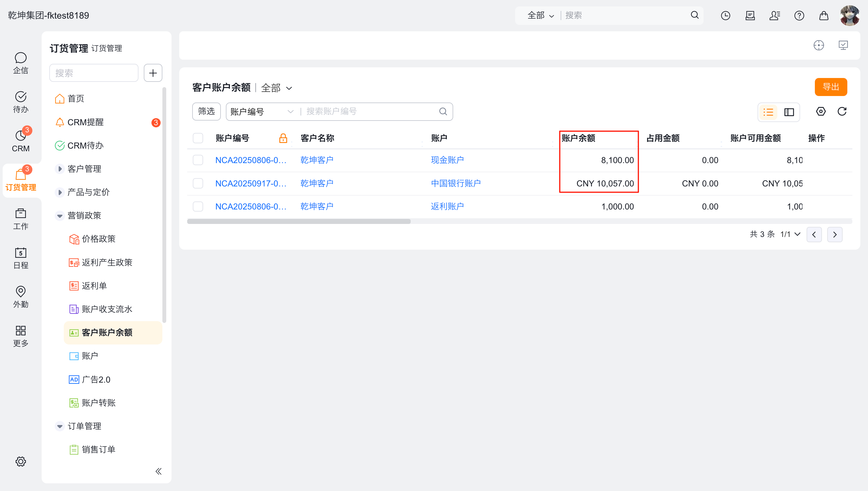This screenshot has width=868, height=491.
Task: Open 外勤 in the left rail
Action: 21,296
